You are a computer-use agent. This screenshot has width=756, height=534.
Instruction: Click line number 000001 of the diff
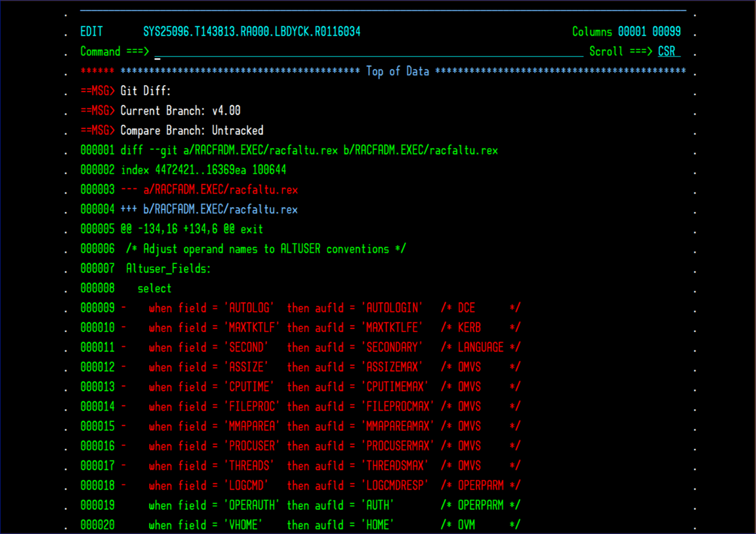(x=97, y=150)
